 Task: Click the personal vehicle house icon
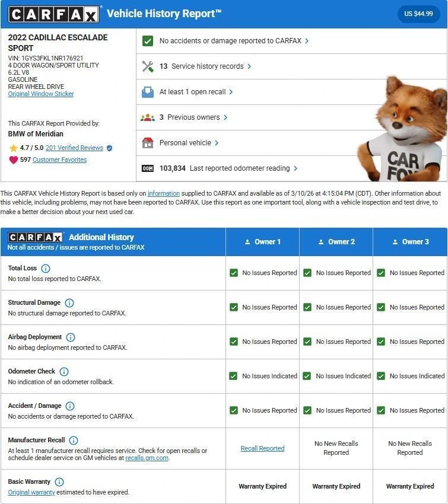point(148,143)
